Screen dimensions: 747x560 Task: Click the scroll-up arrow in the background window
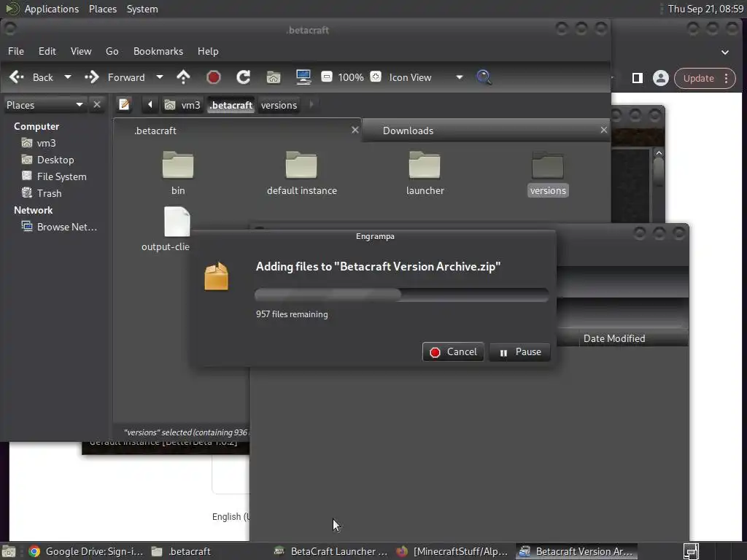click(x=659, y=153)
